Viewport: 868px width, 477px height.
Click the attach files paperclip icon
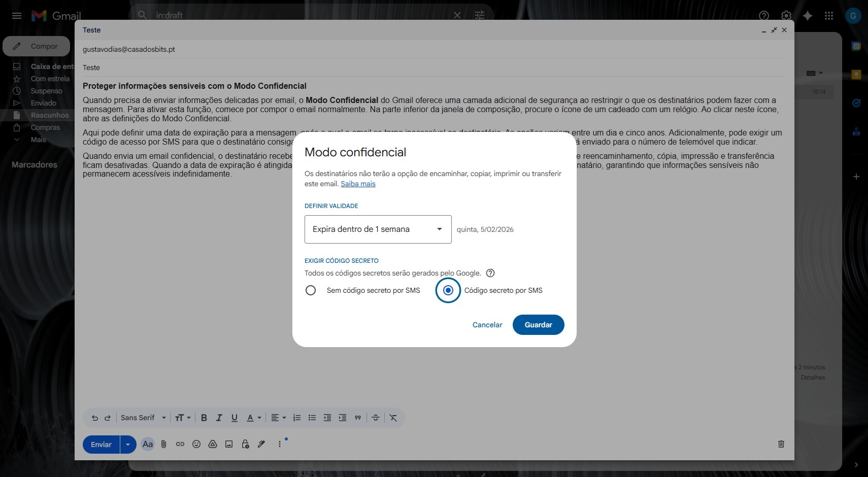(x=163, y=444)
